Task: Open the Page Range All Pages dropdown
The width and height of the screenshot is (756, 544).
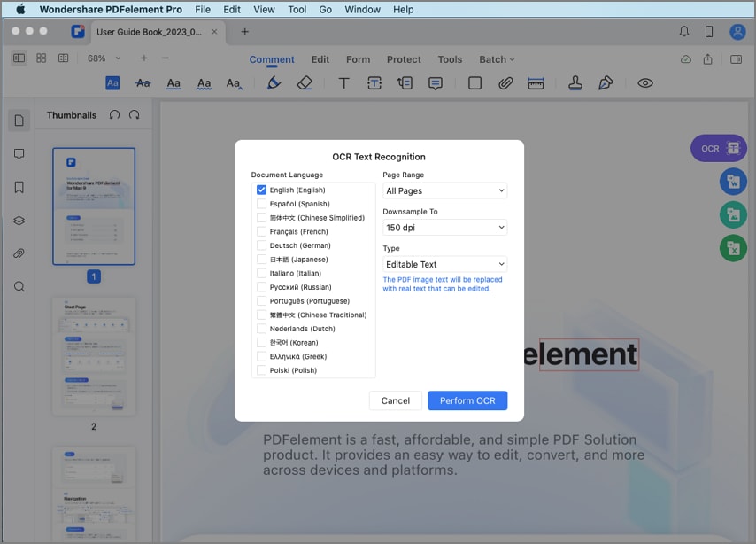Action: (x=444, y=190)
